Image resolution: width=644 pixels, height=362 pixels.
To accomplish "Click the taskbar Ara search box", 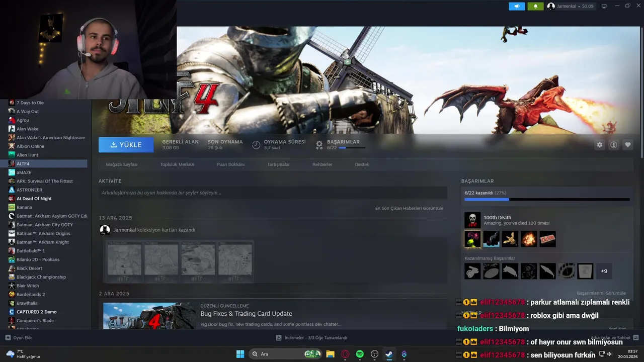I will 285,354.
